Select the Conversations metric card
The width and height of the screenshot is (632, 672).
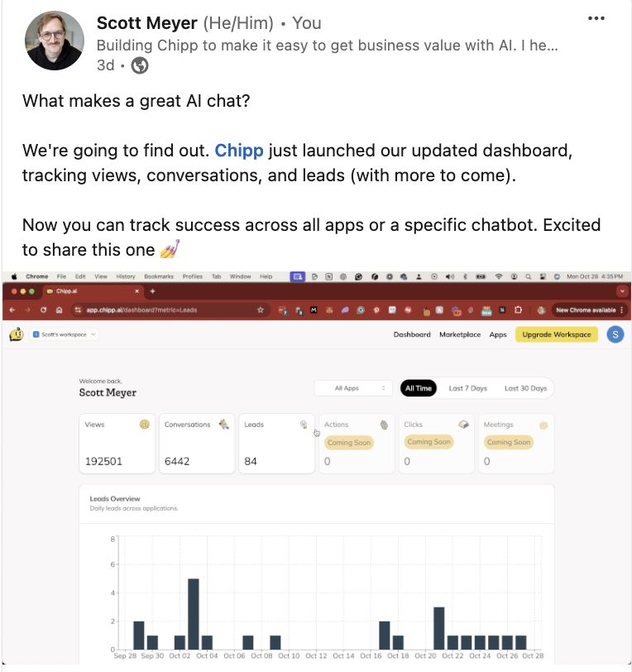pos(197,444)
